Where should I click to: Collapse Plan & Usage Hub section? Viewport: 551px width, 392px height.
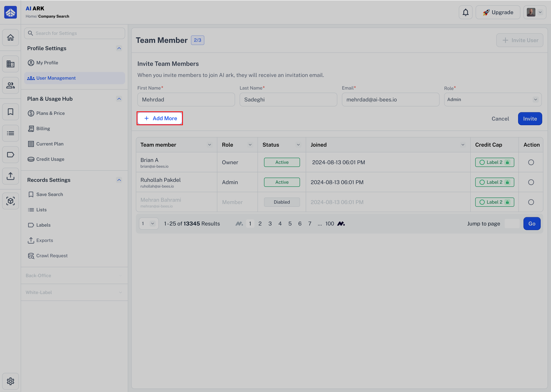pyautogui.click(x=119, y=99)
